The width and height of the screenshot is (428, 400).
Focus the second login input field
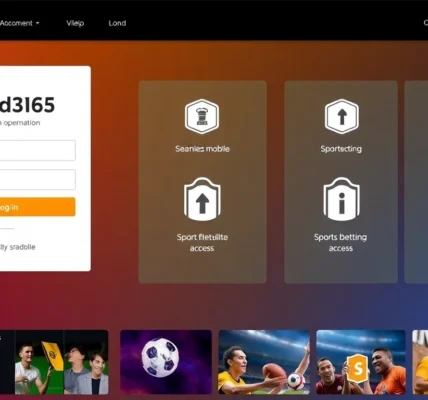click(x=37, y=179)
